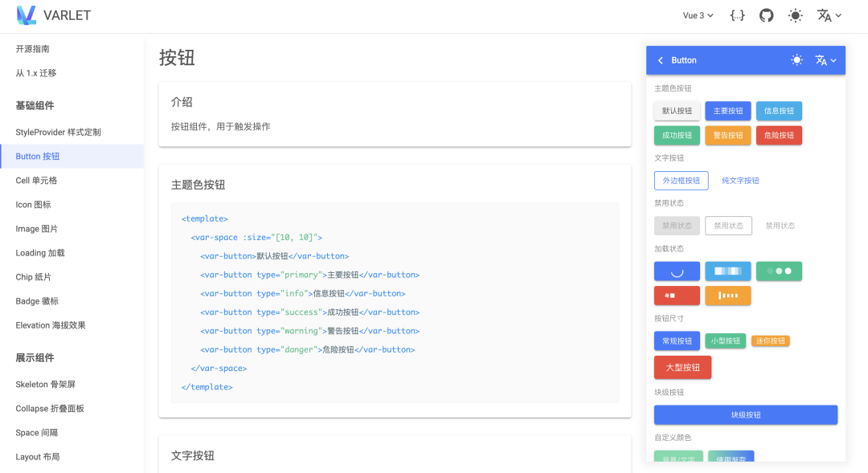868x473 pixels.
Task: Click the 外边框按钮 outlined button in preview
Action: (x=682, y=180)
